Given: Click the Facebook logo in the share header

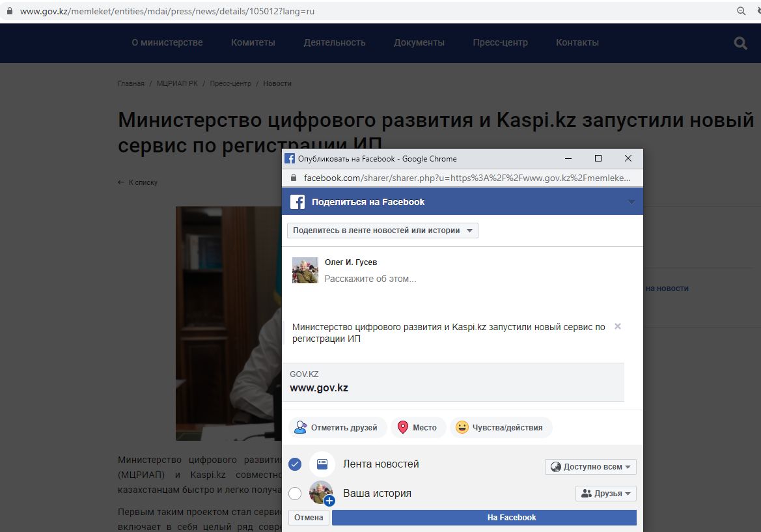Looking at the screenshot, I should point(297,202).
